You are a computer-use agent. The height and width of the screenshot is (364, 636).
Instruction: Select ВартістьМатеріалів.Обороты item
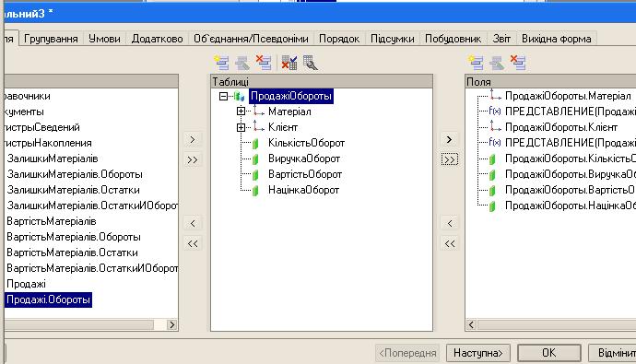[x=74, y=237]
